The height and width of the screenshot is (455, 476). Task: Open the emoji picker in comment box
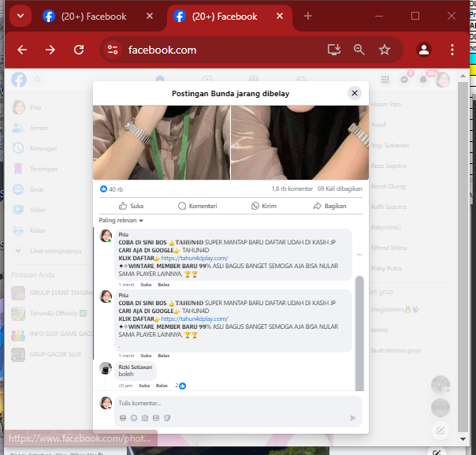click(134, 418)
